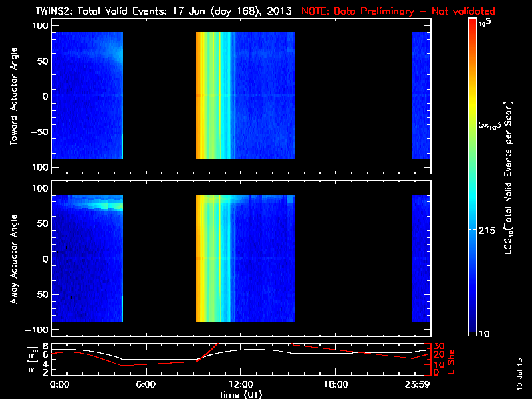Screen dimensions: 532x399
Task: Click the '12:00' time tick label
Action: (x=241, y=384)
